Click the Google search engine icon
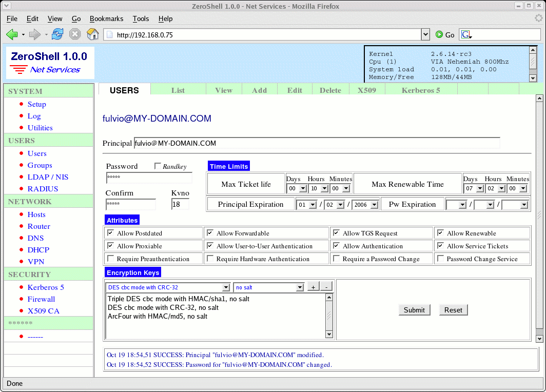Viewport: 546px width, 392px height. coord(466,34)
